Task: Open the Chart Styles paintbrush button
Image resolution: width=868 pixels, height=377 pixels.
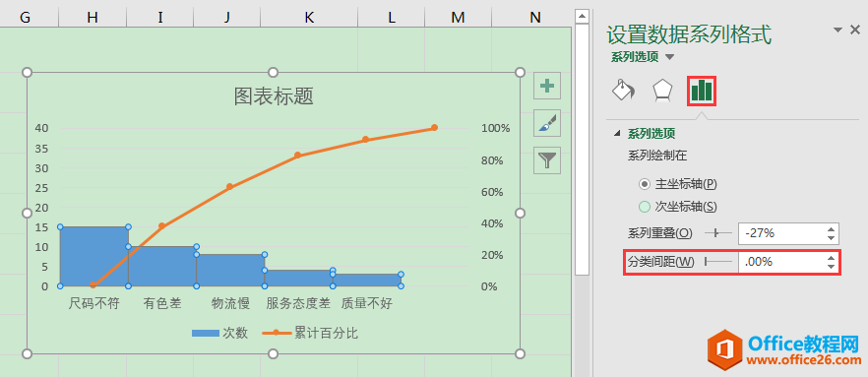Action: 547,123
